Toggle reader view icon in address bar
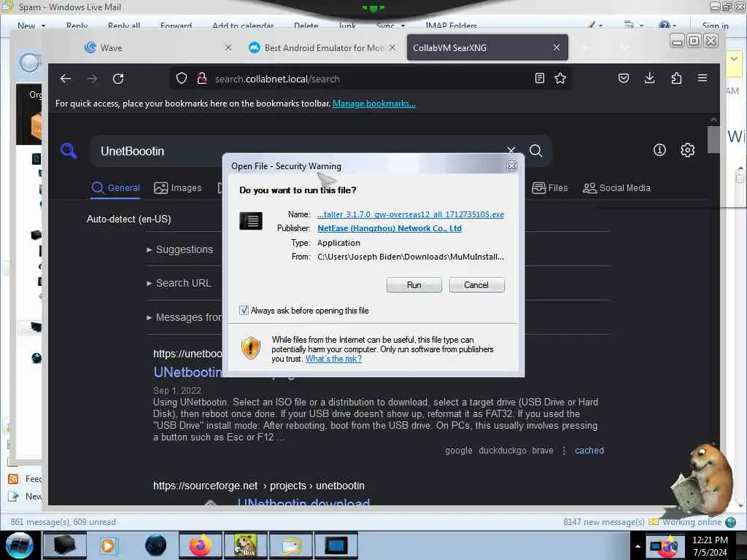Image resolution: width=747 pixels, height=560 pixels. point(539,78)
